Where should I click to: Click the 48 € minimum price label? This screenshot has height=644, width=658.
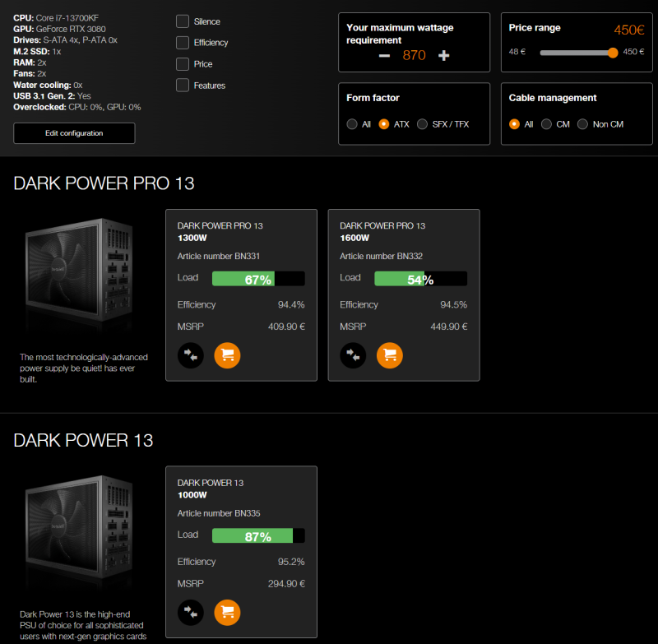[517, 52]
